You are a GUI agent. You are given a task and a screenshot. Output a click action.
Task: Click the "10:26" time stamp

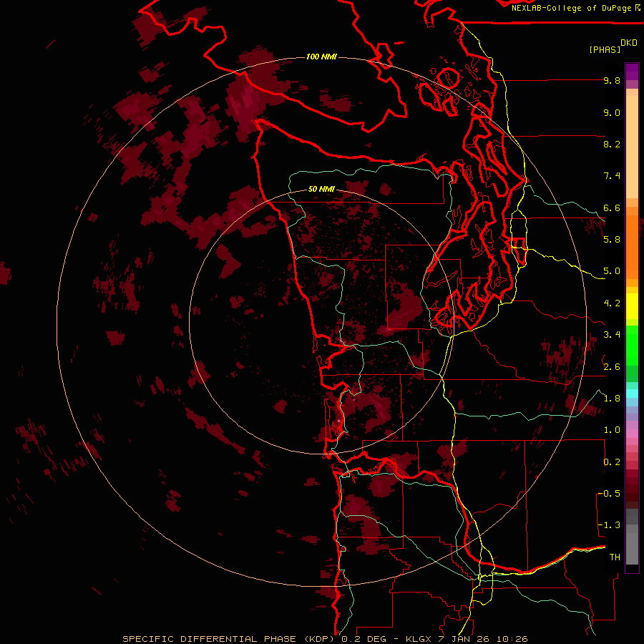point(512,639)
